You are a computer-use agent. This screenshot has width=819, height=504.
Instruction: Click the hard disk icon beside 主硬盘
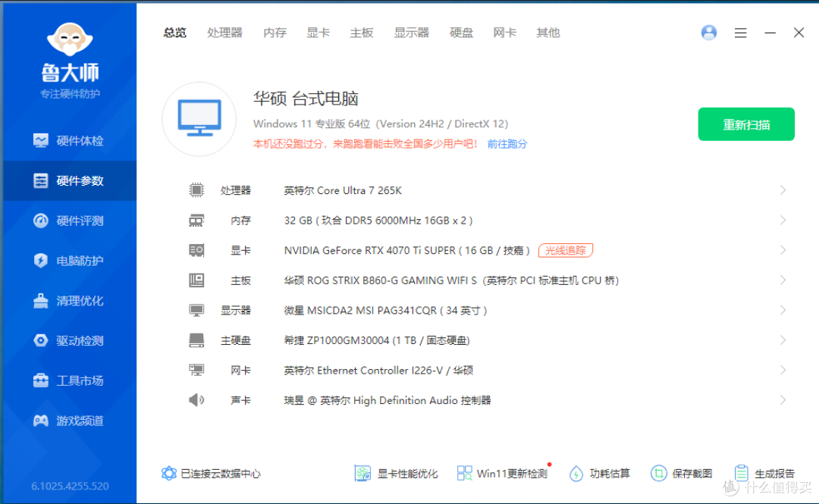coord(196,340)
